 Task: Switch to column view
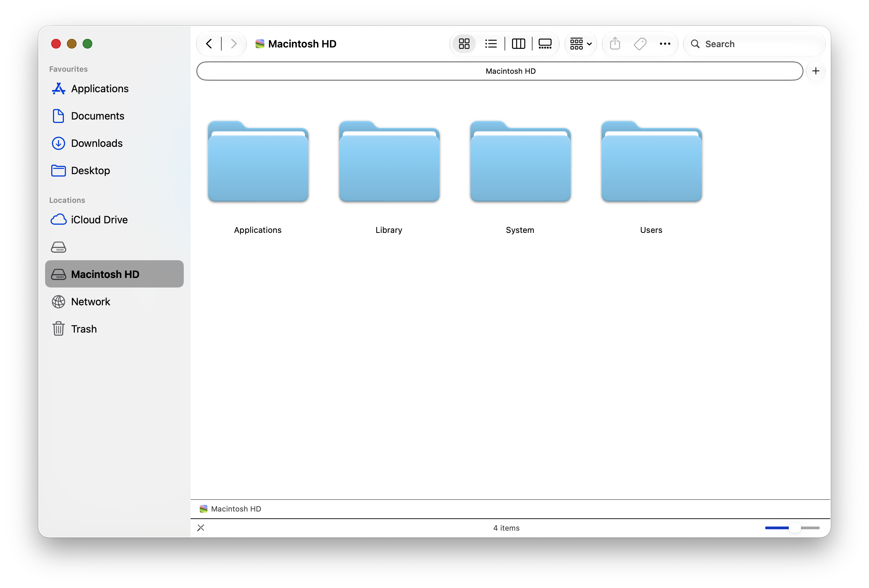[518, 44]
